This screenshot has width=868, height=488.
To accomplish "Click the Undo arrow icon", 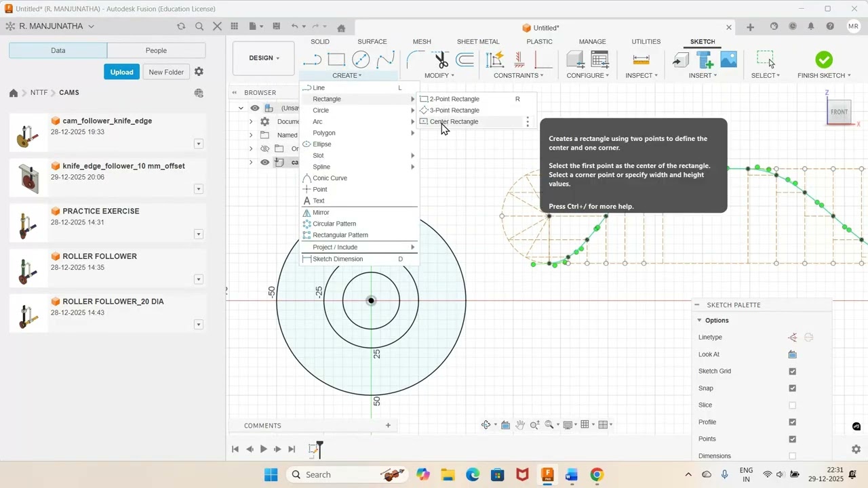I will (294, 26).
